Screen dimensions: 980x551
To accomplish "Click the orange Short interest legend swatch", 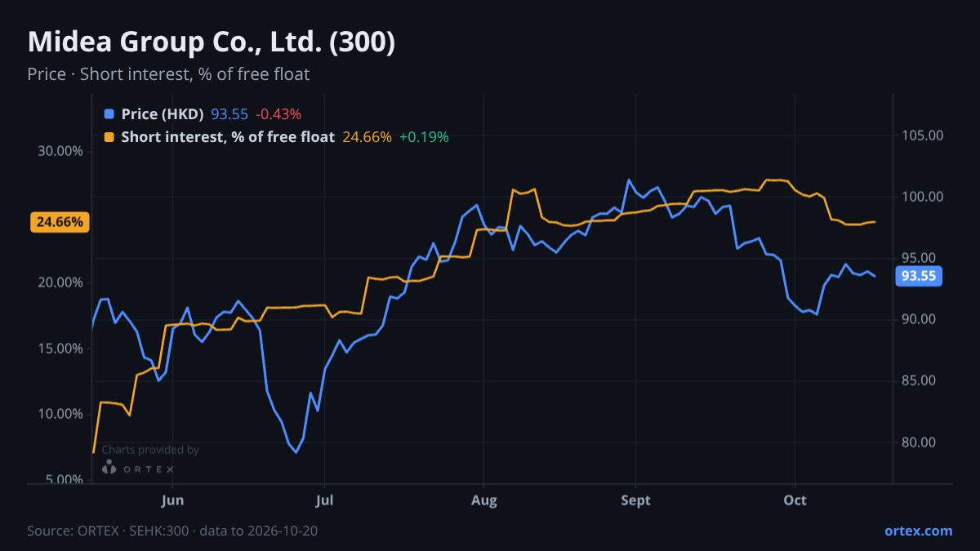I will [x=109, y=137].
